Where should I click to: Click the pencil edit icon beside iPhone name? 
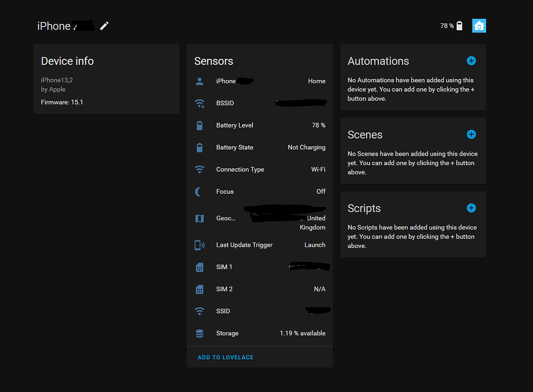pyautogui.click(x=105, y=26)
